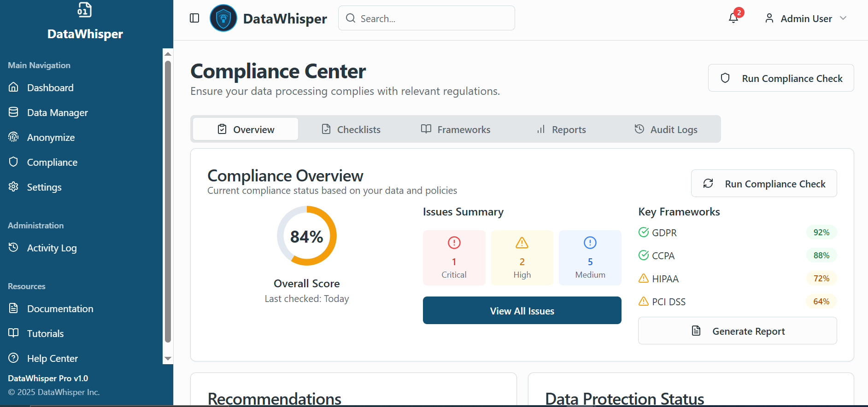Open Settings gear in sidebar
Screen dimensions: 868x407
tap(14, 187)
